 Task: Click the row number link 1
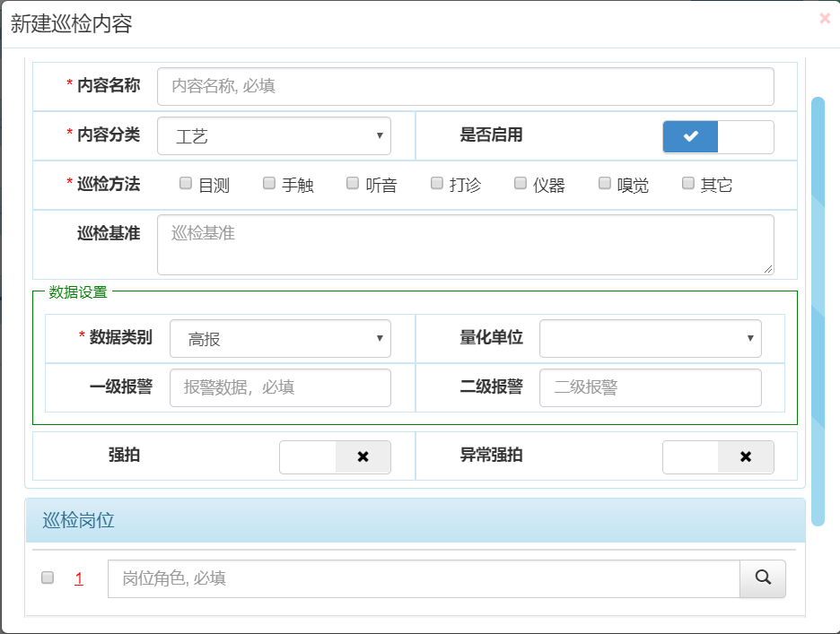pyautogui.click(x=79, y=578)
